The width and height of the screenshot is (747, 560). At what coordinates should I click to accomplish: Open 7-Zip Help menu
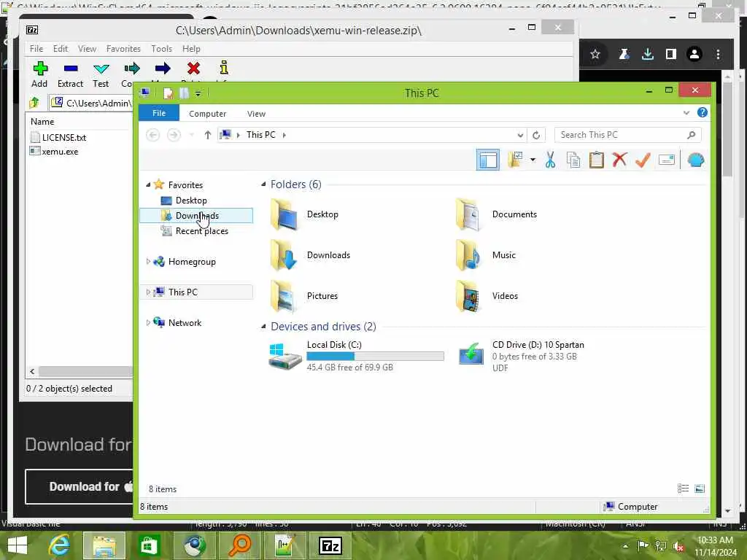pyautogui.click(x=191, y=49)
